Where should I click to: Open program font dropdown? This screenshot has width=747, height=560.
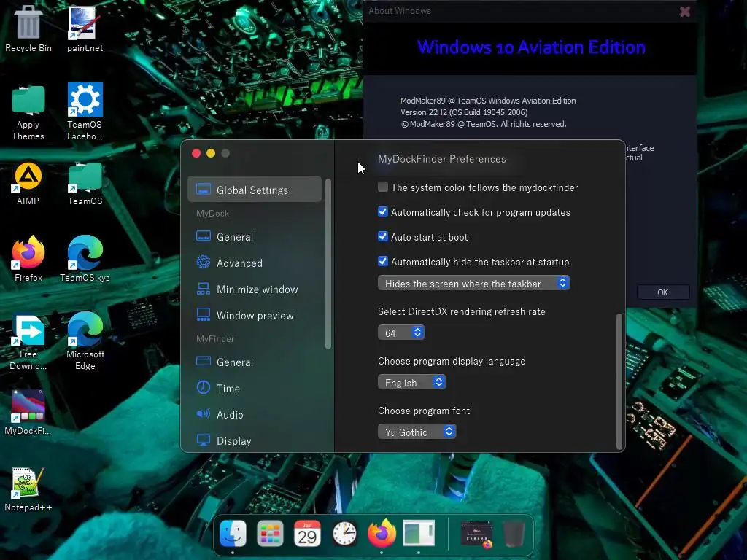coord(417,432)
